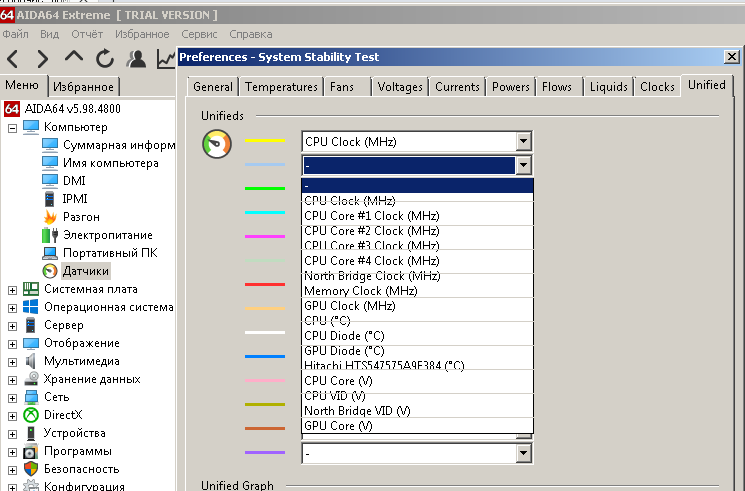The width and height of the screenshot is (745, 491).
Task: Switch to the Powers tab
Action: click(511, 87)
